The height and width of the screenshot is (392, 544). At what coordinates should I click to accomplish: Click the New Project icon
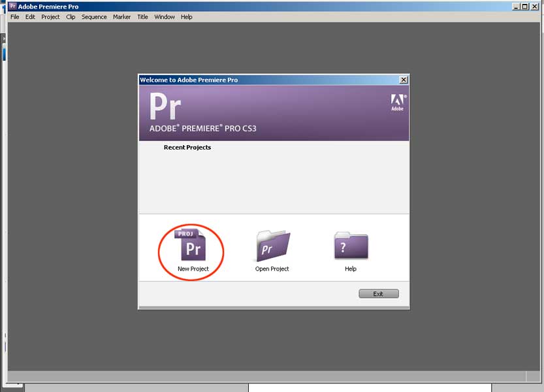coord(190,245)
